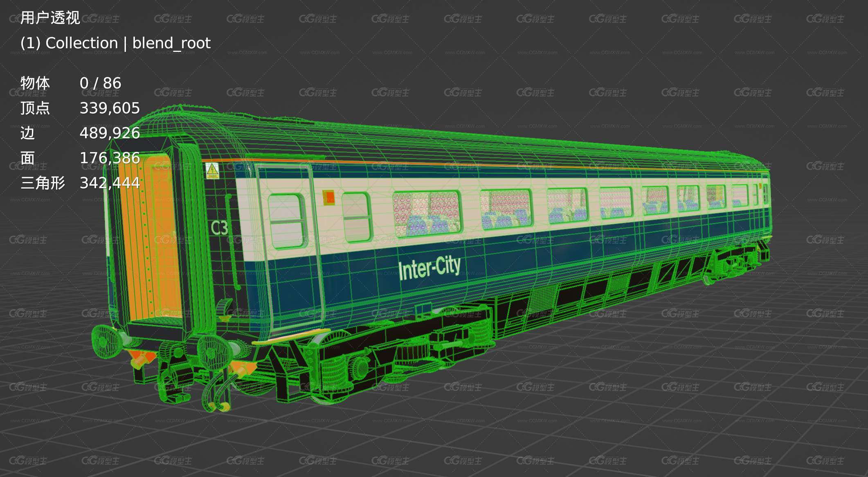Click the '顶点' statistics label
The width and height of the screenshot is (868, 477).
pyautogui.click(x=35, y=108)
